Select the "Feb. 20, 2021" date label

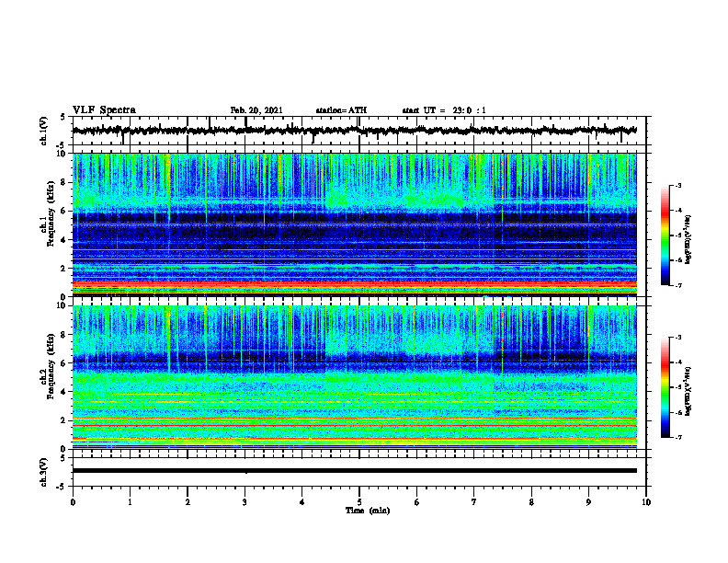256,110
